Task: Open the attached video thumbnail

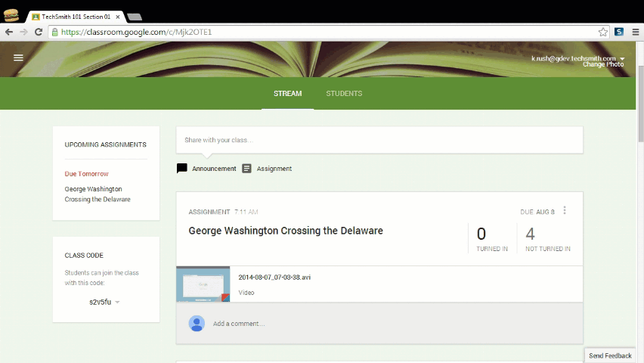Action: tap(203, 284)
